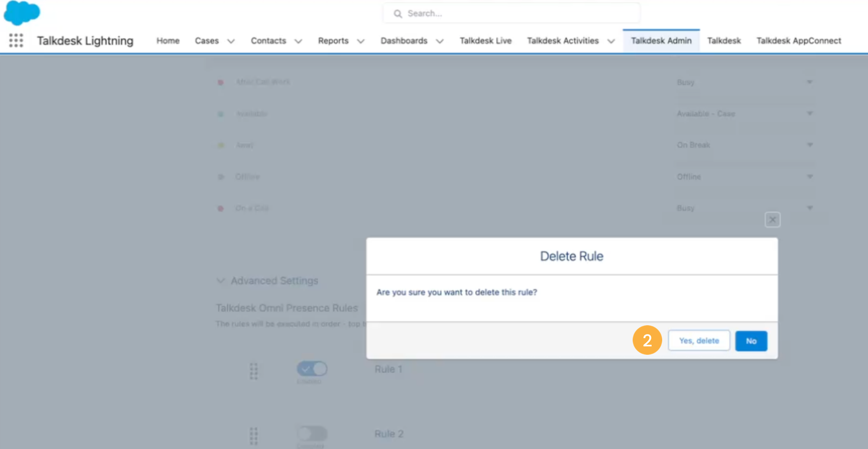The height and width of the screenshot is (449, 868).
Task: Open the After Call Work Busy dropdown
Action: pos(744,82)
